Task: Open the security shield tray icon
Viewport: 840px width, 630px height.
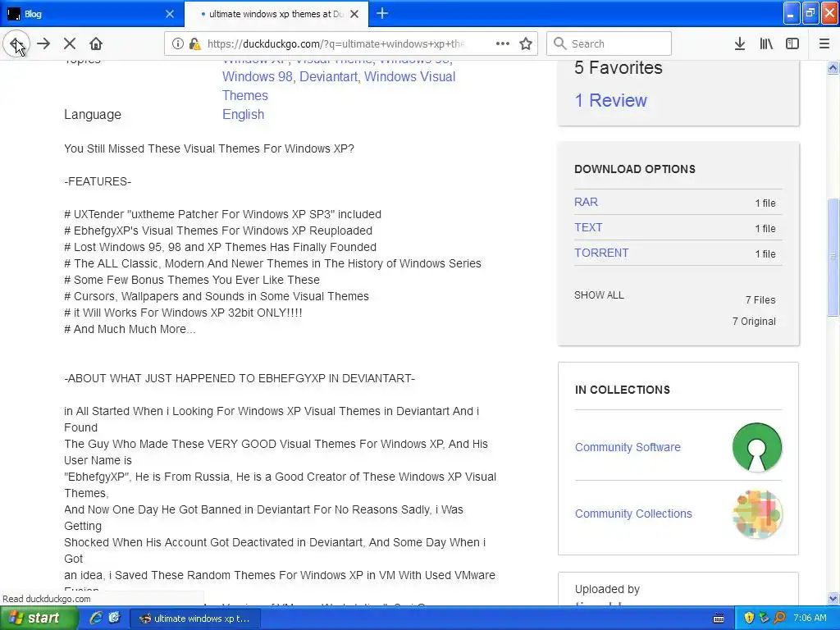Action: coord(749,619)
